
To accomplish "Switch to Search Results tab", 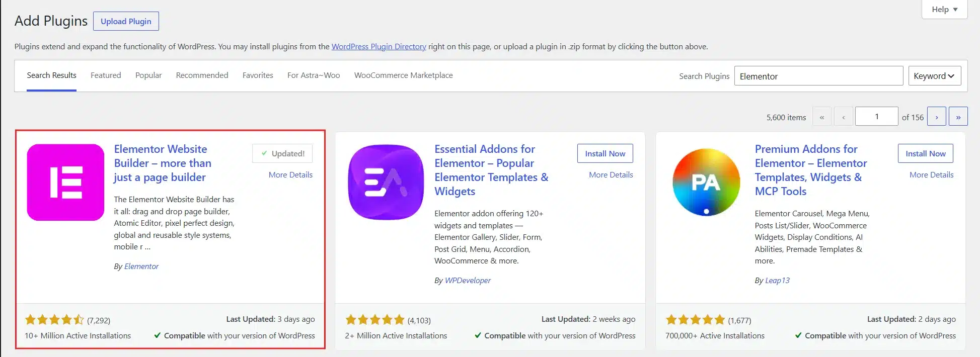I will point(51,75).
